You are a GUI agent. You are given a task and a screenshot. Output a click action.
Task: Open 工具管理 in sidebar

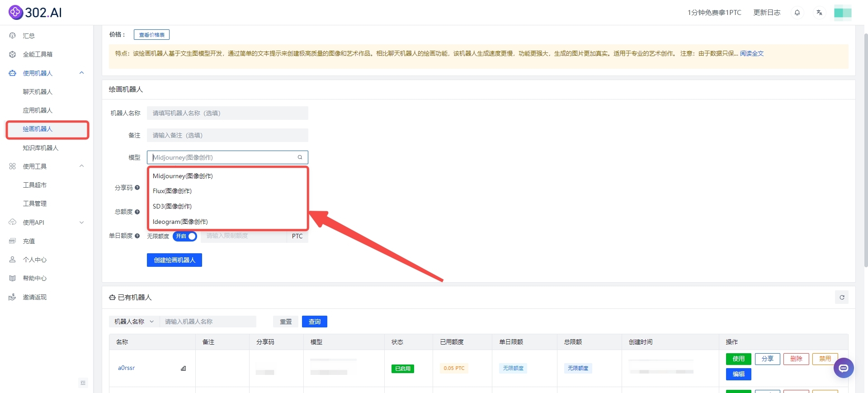click(35, 204)
